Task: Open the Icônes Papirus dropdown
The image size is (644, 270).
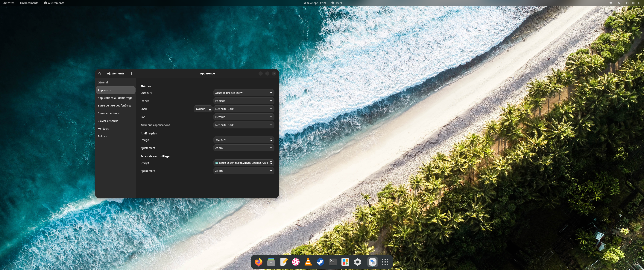Action: (x=244, y=101)
